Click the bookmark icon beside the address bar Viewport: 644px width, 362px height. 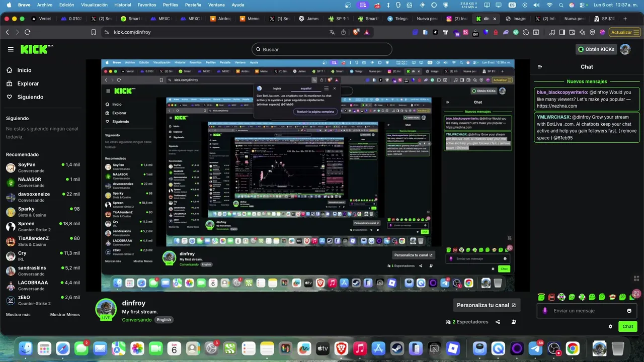tap(94, 32)
